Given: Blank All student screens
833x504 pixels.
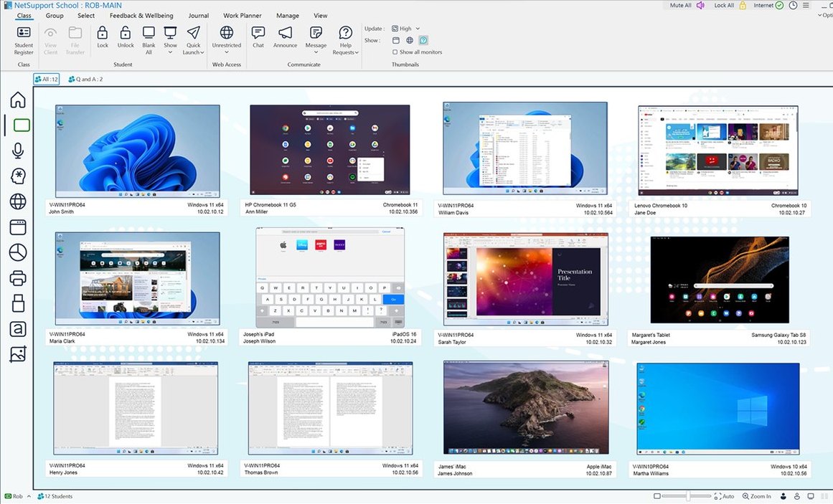Looking at the screenshot, I should click(149, 40).
